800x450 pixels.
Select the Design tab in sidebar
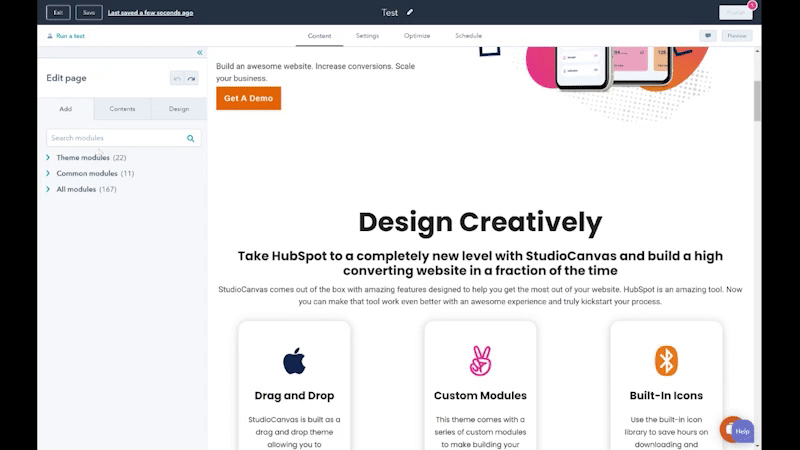coord(179,109)
